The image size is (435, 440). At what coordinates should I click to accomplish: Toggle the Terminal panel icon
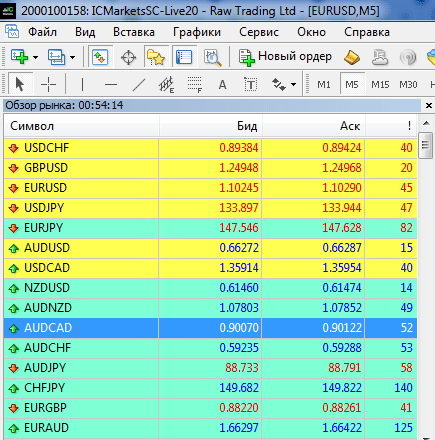184,57
